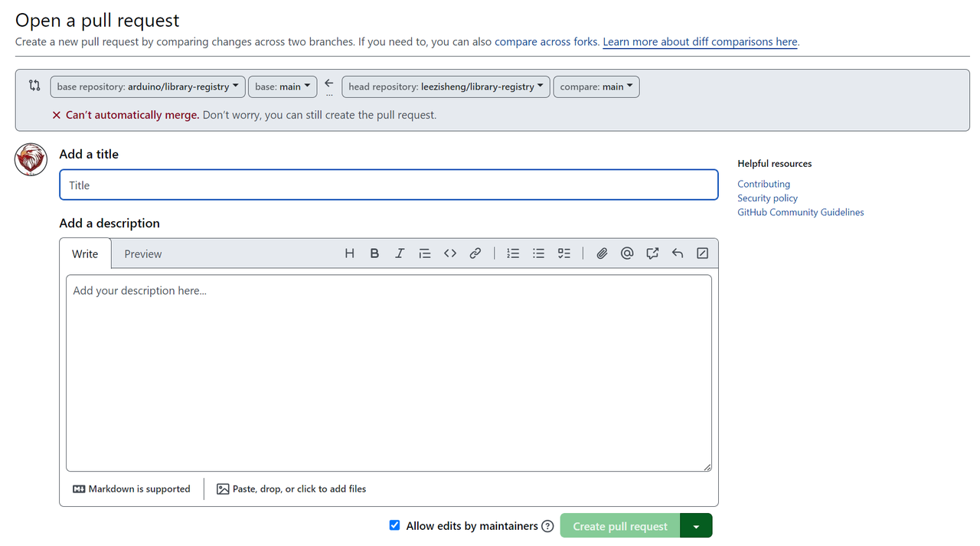Select the Write tab
The image size is (980, 546).
85,254
